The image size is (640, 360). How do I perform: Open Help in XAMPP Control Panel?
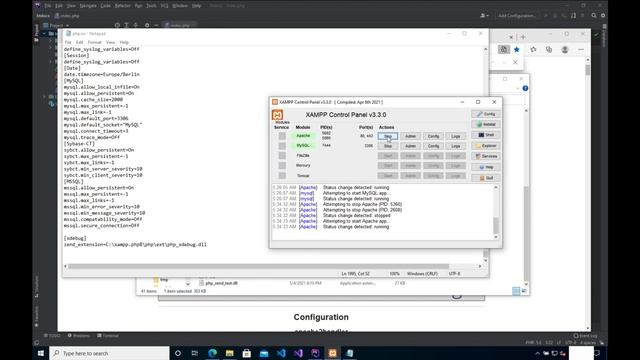486,167
